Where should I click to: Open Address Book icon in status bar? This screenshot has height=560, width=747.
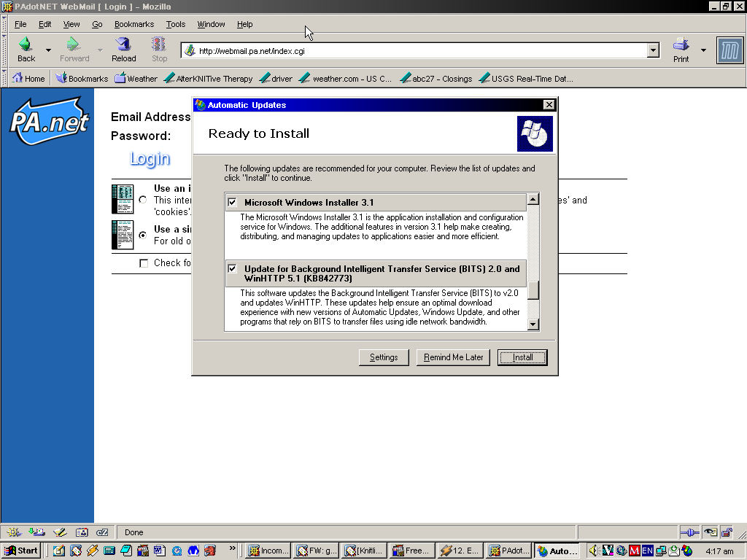tap(82, 532)
